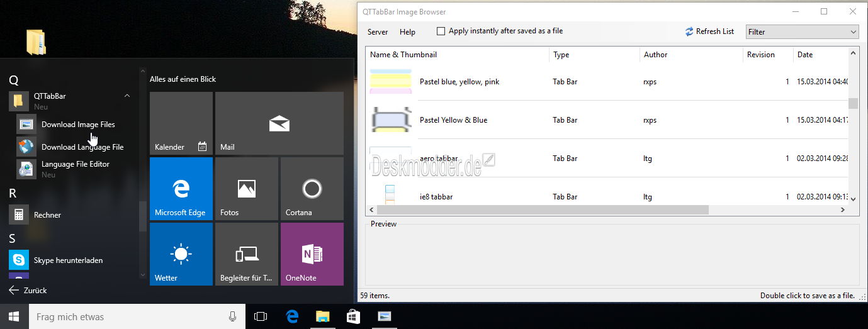Screen dimensions: 868x329
Task: Click Refresh List button
Action: pos(710,31)
